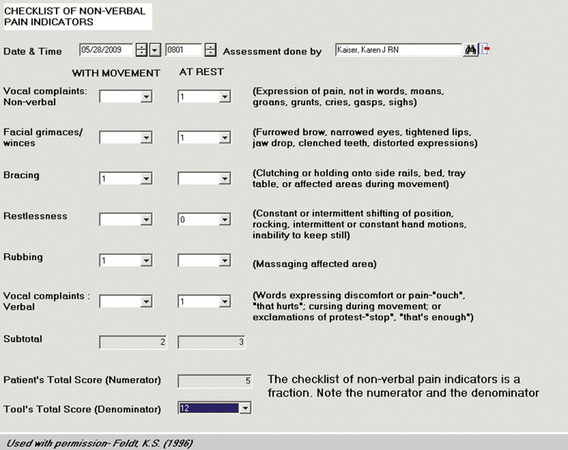Viewport: 568px width, 450px height.
Task: Click the Assessment done by name field
Action: 398,50
